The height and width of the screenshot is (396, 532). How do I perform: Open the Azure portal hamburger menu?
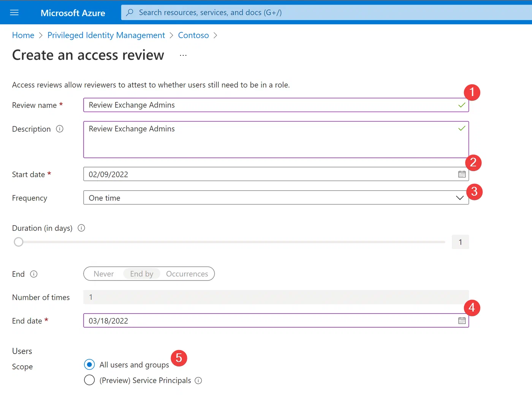pos(14,13)
